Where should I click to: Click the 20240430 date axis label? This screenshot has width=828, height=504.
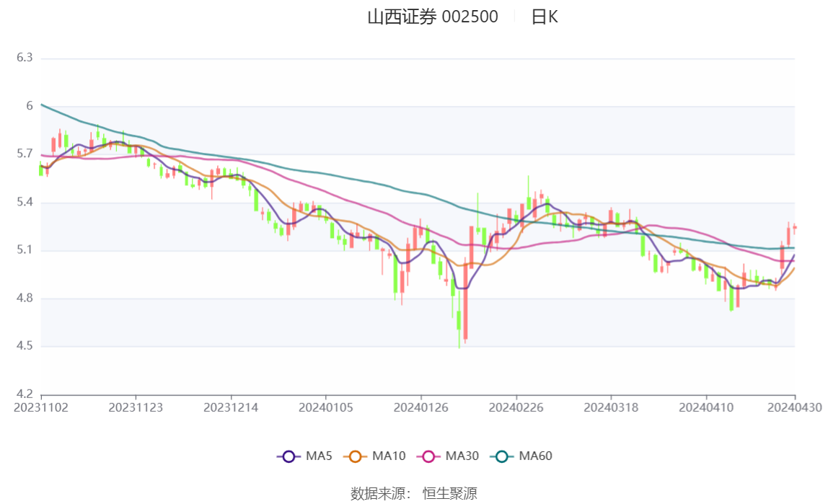[795, 407]
